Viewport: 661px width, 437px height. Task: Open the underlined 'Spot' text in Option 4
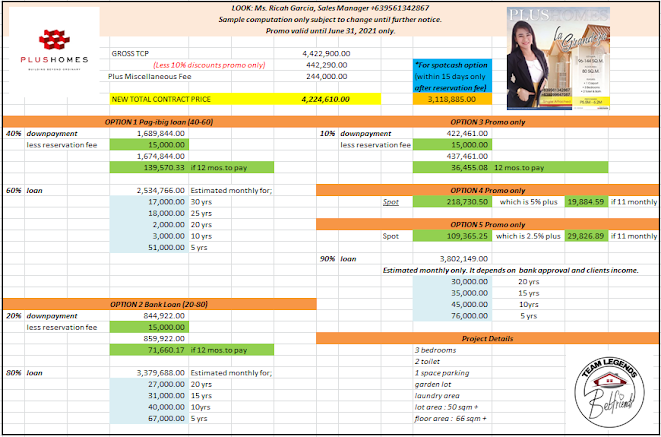[x=390, y=202]
